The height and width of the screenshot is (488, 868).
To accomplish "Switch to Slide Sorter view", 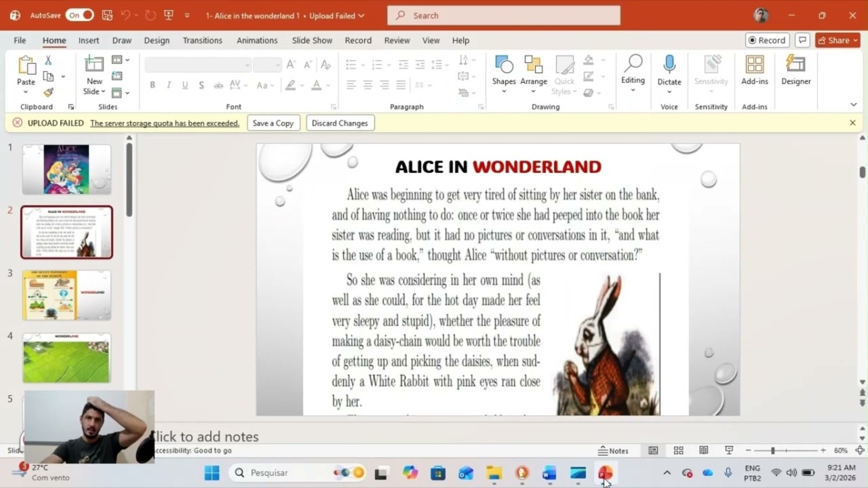I will pyautogui.click(x=678, y=451).
